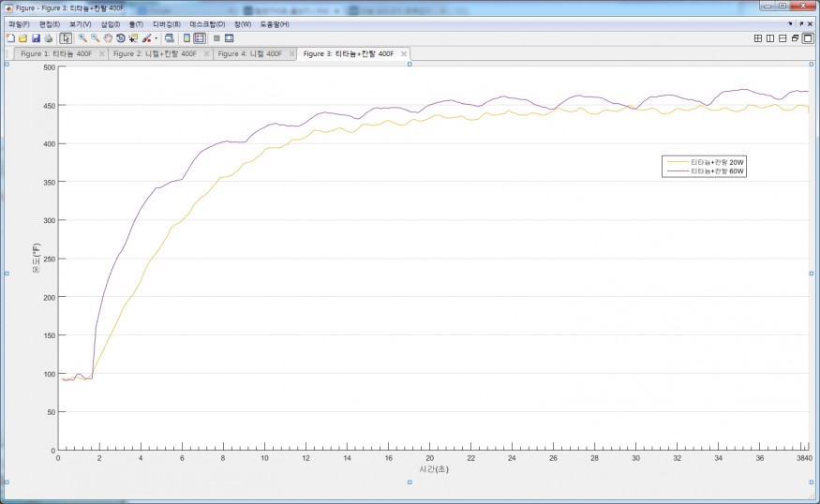Click the Link Plot icon

(x=169, y=38)
